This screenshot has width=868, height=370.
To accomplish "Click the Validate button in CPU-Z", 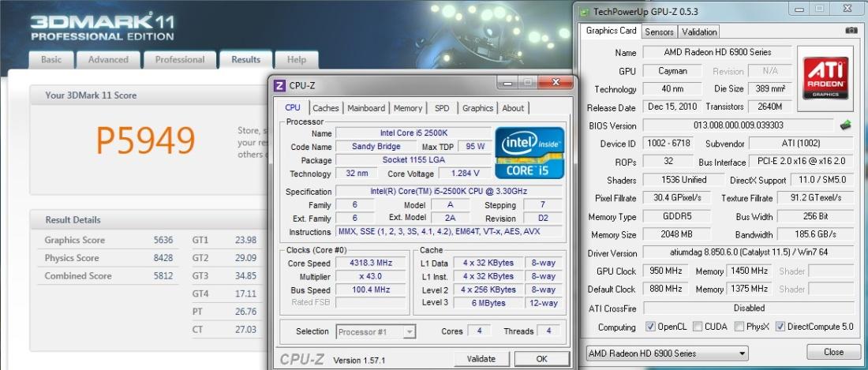I will (x=481, y=359).
